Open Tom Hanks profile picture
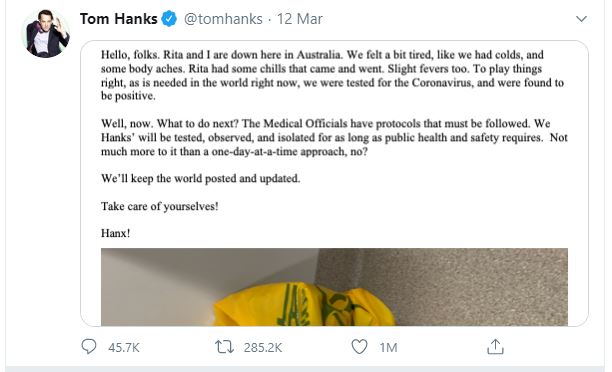 (x=46, y=34)
